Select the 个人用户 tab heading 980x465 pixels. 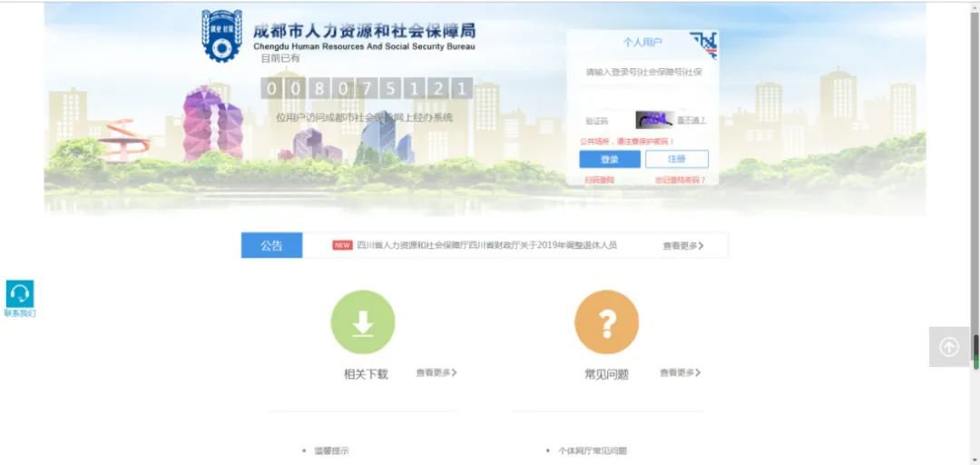(x=642, y=43)
